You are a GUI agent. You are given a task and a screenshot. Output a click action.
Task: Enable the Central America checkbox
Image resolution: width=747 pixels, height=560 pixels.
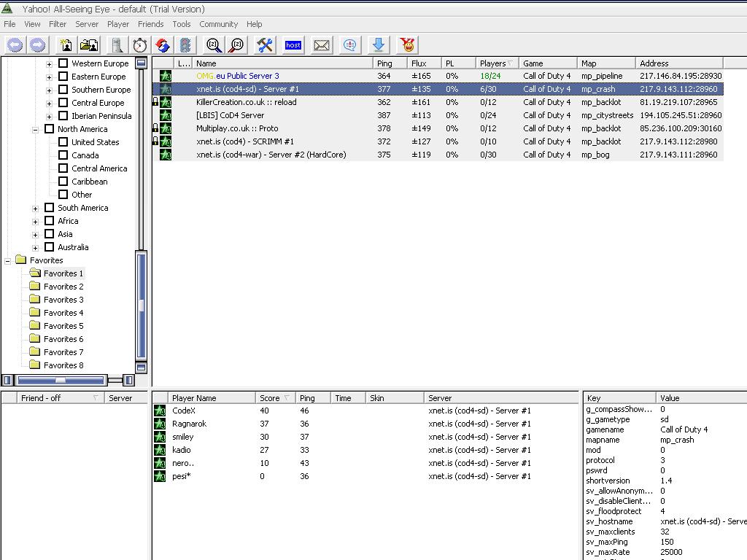tap(63, 168)
